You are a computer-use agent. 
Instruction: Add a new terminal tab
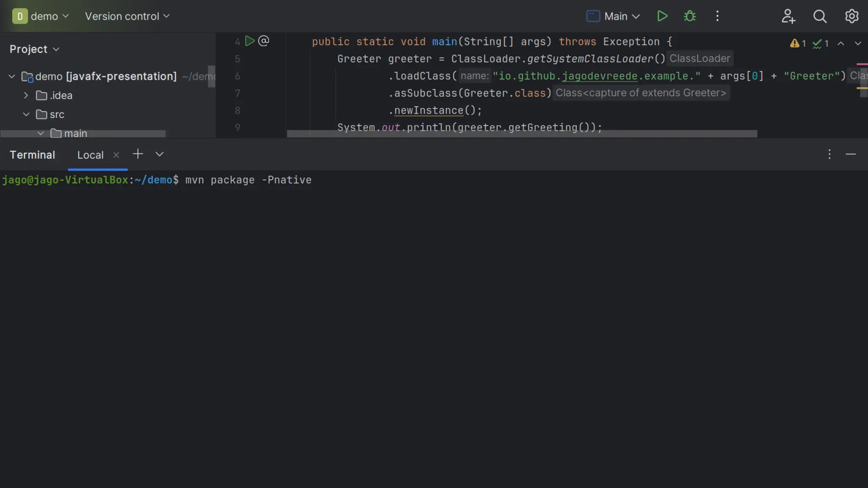tap(138, 154)
